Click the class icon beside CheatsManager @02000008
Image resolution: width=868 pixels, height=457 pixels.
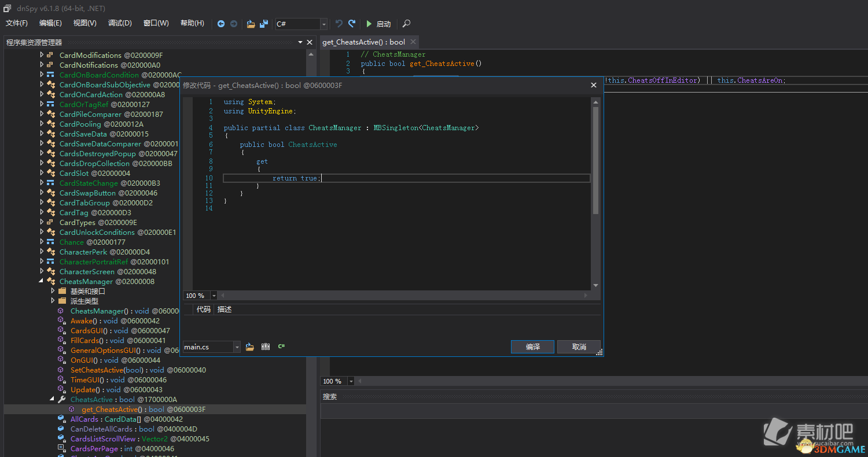(x=50, y=281)
